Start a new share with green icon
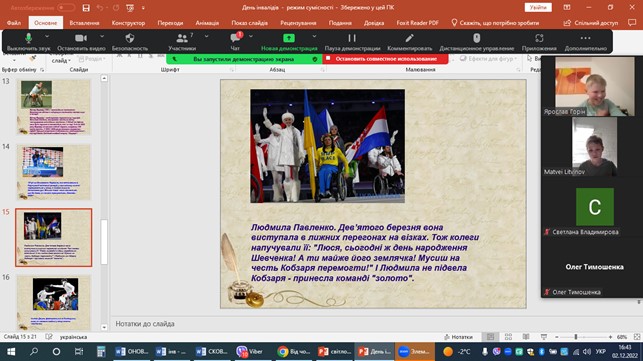 289,38
